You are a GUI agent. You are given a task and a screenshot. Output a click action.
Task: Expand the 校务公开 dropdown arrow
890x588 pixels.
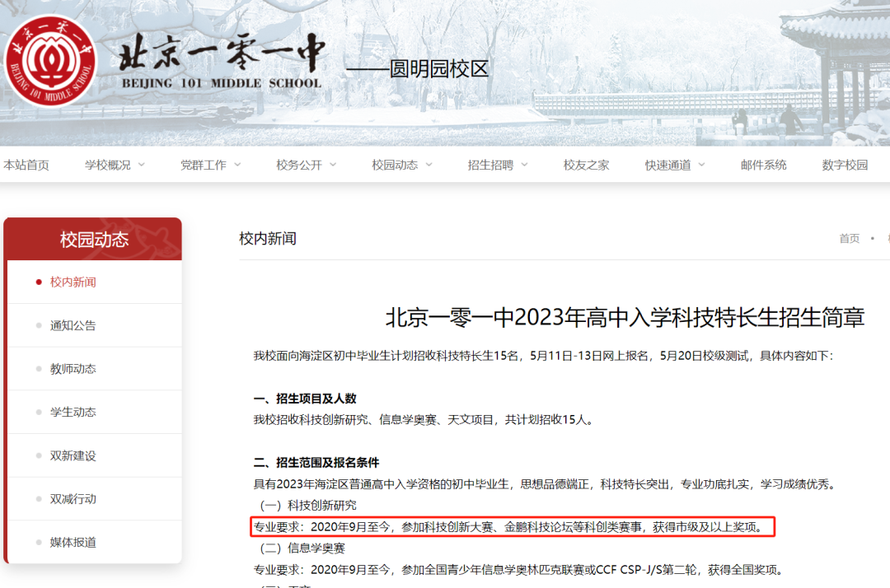coord(333,165)
